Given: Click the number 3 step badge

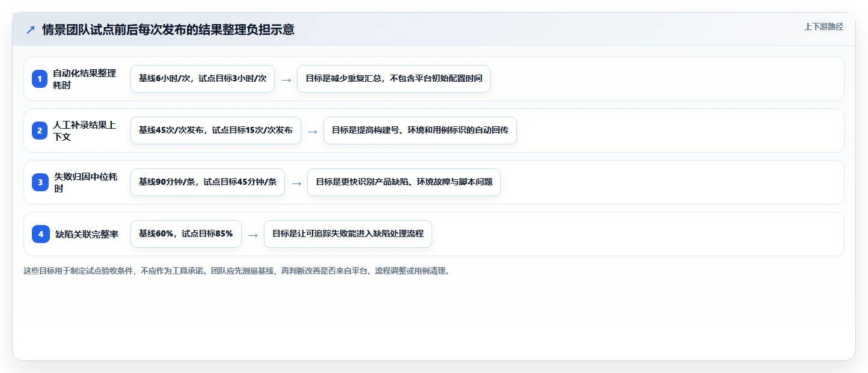Looking at the screenshot, I should [x=40, y=182].
